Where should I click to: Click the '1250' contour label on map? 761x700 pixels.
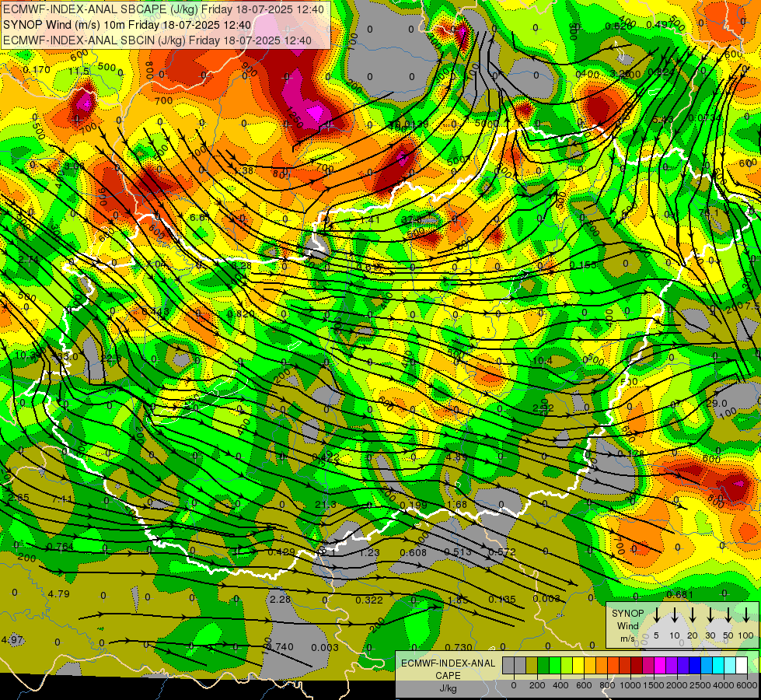click(x=295, y=117)
